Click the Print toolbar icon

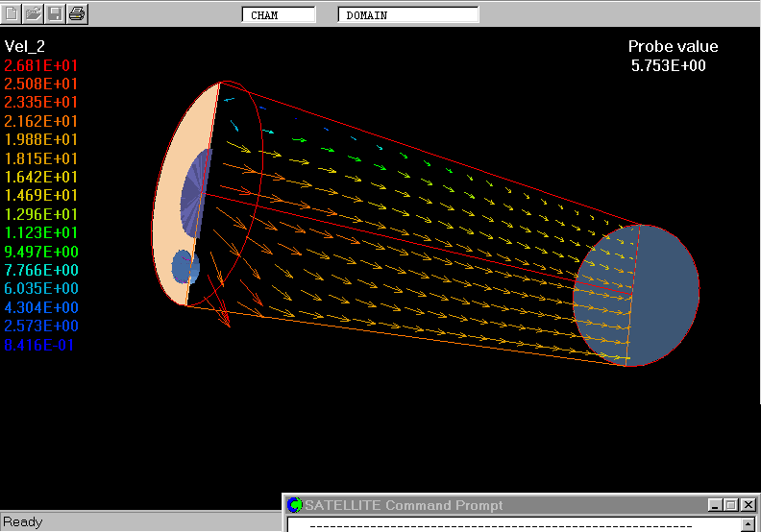pos(78,13)
